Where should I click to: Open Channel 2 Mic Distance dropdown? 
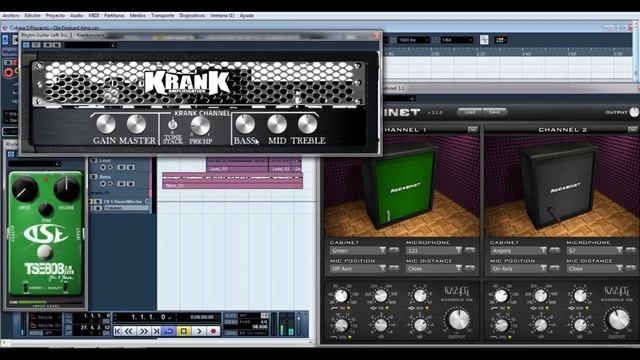(595, 269)
